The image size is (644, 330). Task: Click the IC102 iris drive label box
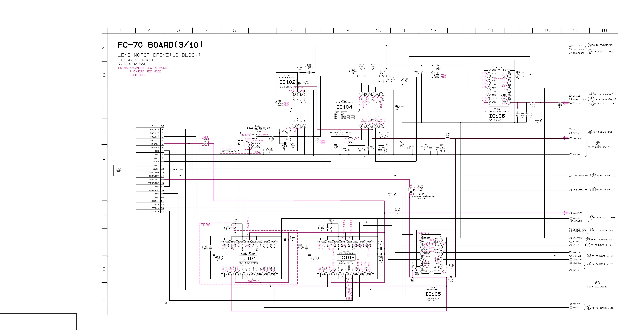(x=287, y=82)
